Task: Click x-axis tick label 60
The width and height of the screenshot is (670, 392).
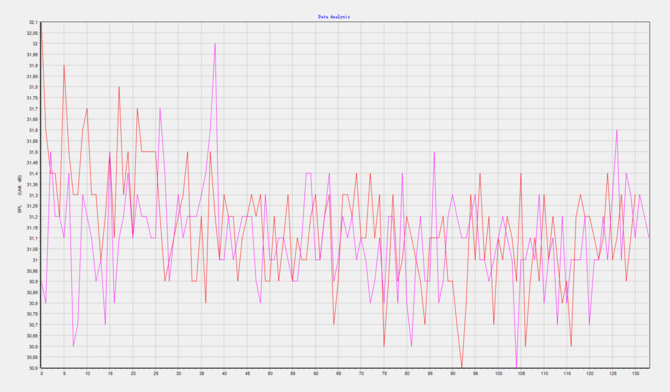Action: click(x=316, y=374)
